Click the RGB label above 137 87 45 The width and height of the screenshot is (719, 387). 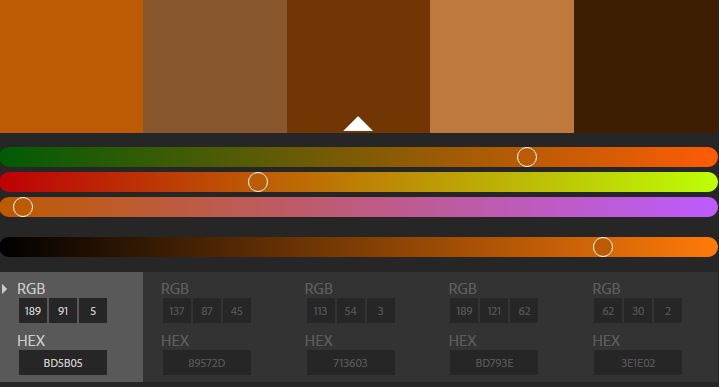tap(175, 289)
